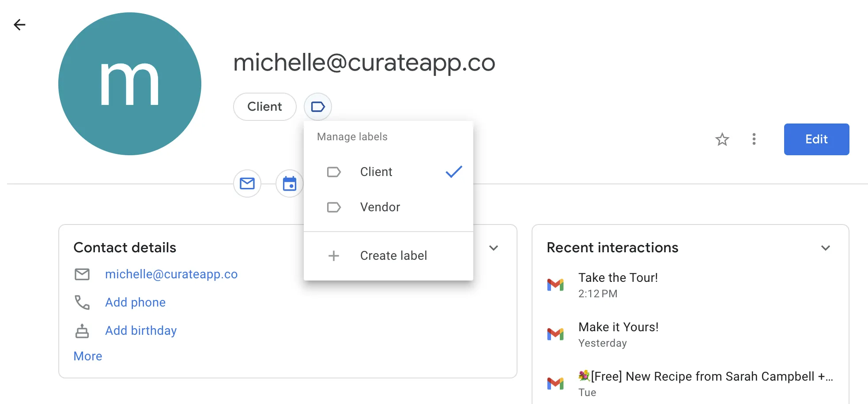Click the plus icon beside Create label
868x404 pixels.
tap(334, 256)
